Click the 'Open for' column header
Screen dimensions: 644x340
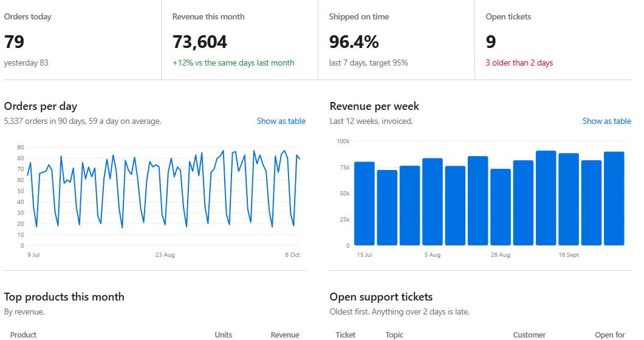point(610,335)
